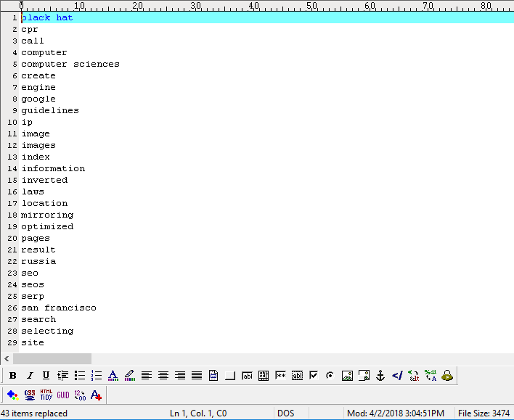Run HTML Tidy tool
514x420 pixels.
[x=46, y=395]
